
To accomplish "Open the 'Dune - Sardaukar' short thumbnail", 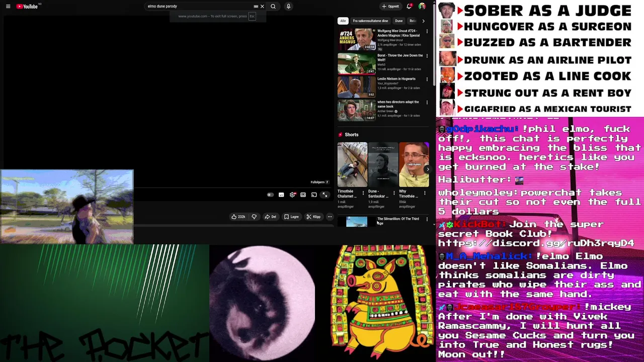I will tap(383, 164).
